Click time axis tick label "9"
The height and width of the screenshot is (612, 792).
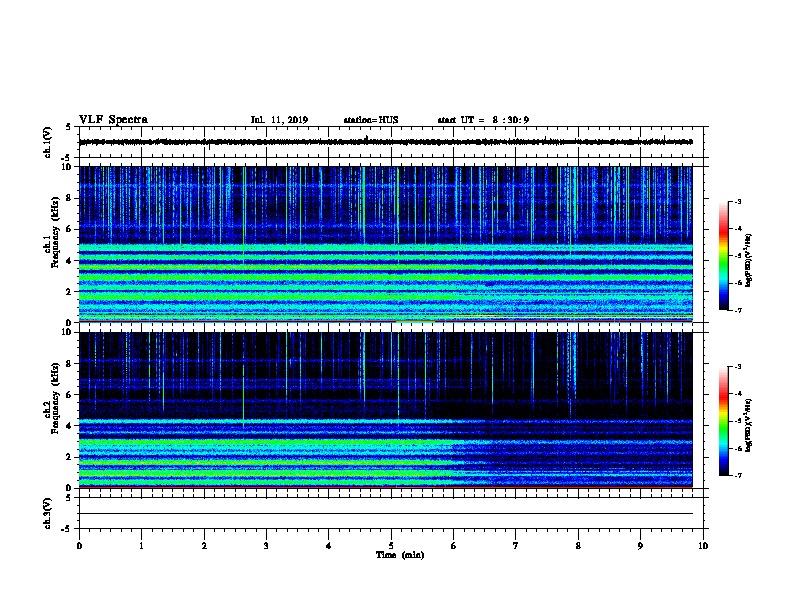[640, 546]
